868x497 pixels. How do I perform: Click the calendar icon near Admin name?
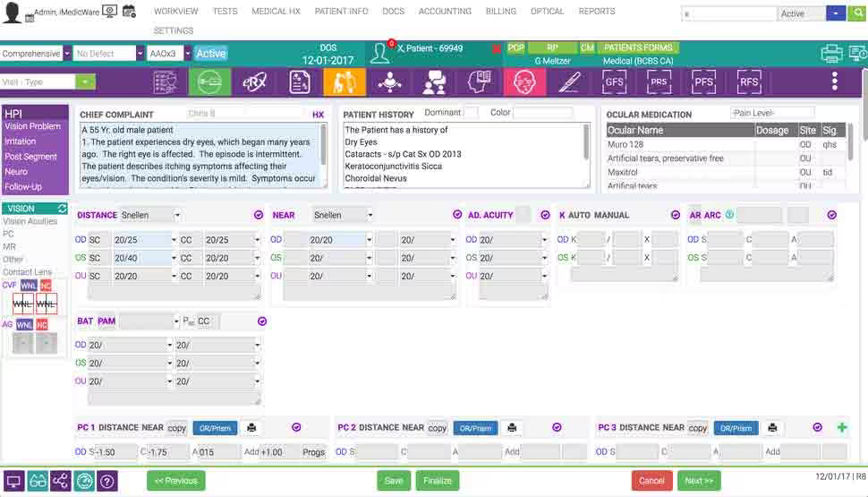click(129, 11)
